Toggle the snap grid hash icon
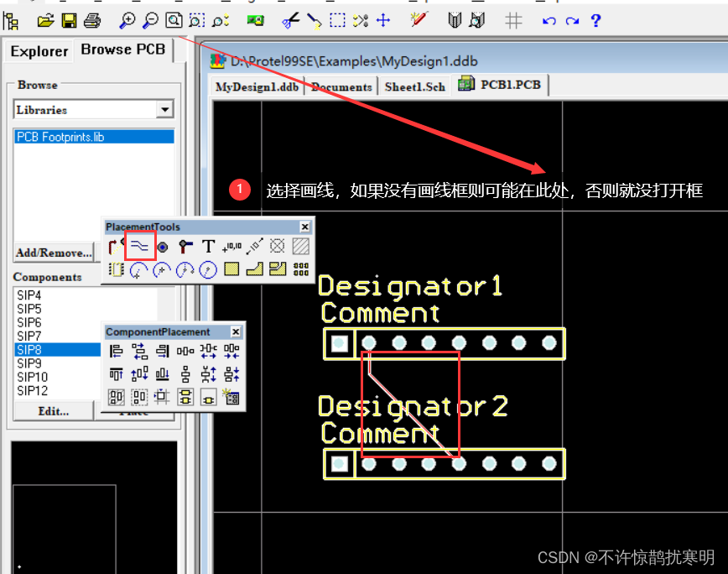Screen dimensions: 728x574 click(513, 20)
